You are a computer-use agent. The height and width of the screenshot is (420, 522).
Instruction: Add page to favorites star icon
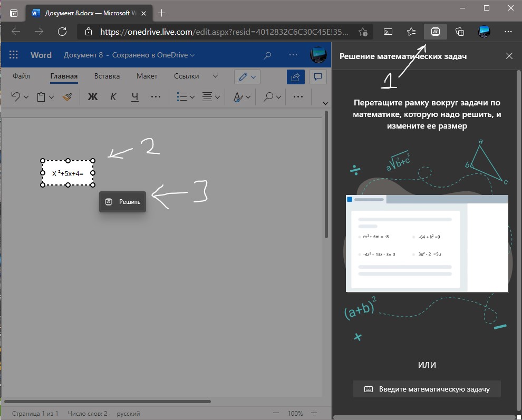coord(363,32)
